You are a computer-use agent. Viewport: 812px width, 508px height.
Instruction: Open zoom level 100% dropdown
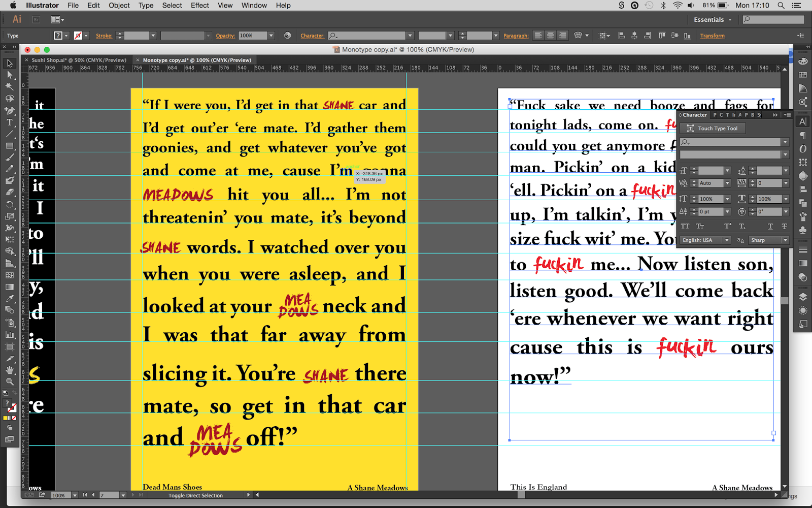[x=75, y=495]
